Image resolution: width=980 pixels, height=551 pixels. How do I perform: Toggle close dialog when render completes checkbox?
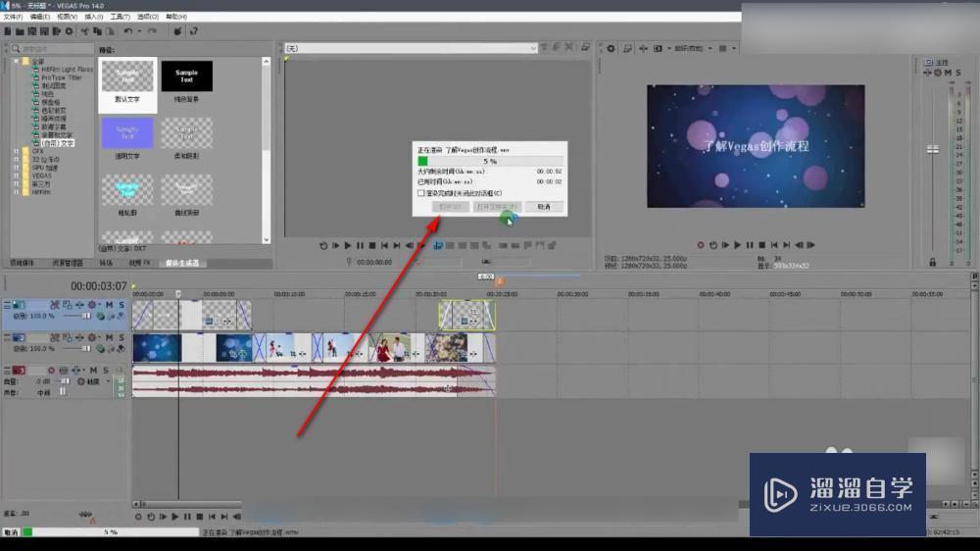coord(421,193)
